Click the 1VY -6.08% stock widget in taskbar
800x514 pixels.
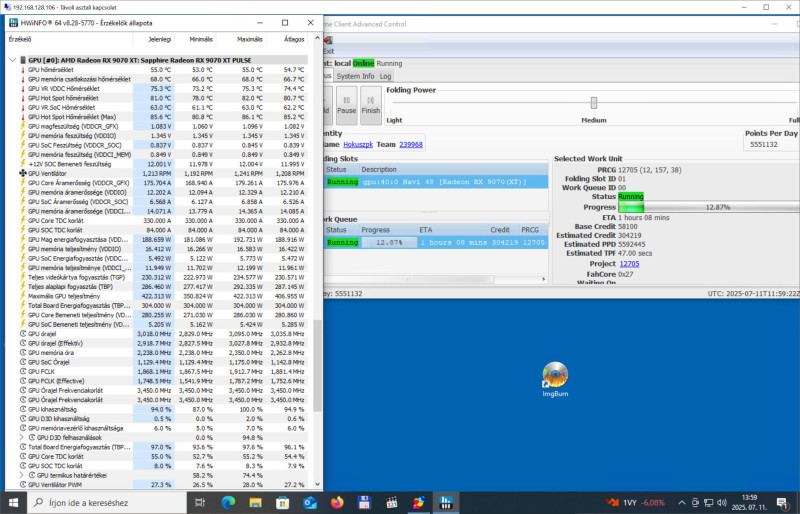tap(636, 503)
